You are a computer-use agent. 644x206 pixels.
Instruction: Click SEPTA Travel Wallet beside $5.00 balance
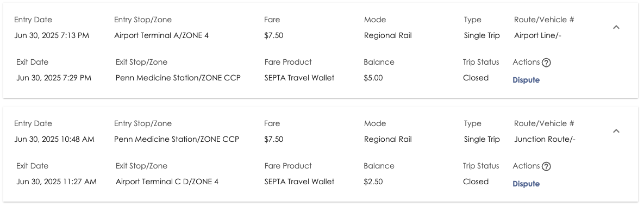(x=299, y=78)
